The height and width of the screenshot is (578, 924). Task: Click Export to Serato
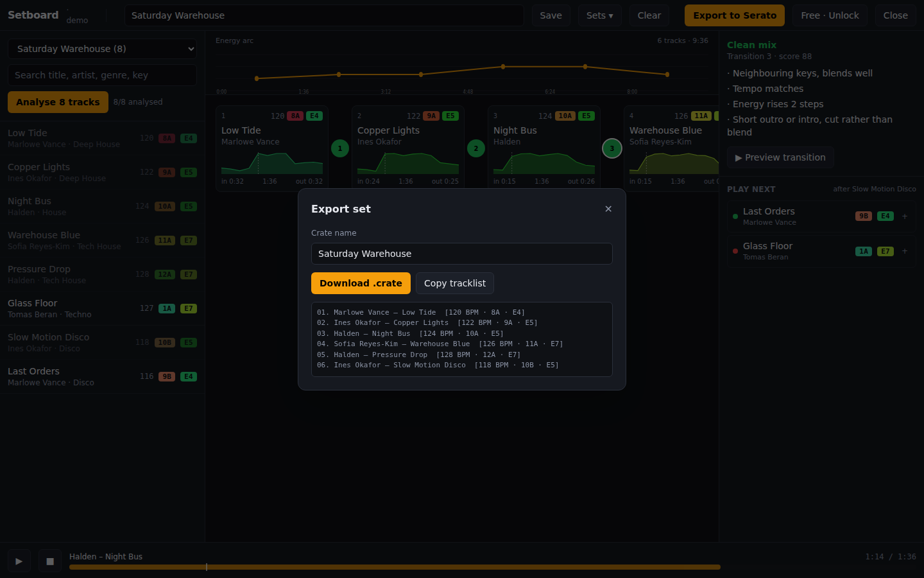coord(735,15)
